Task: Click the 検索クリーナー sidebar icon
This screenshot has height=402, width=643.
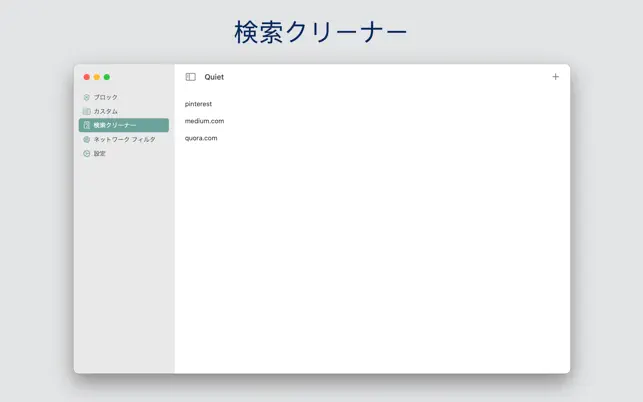Action: pos(87,125)
